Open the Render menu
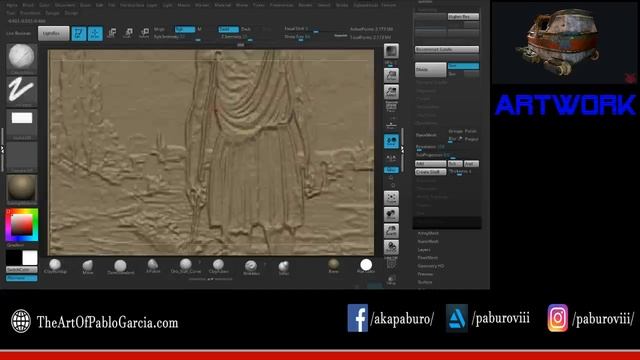 (x=305, y=5)
